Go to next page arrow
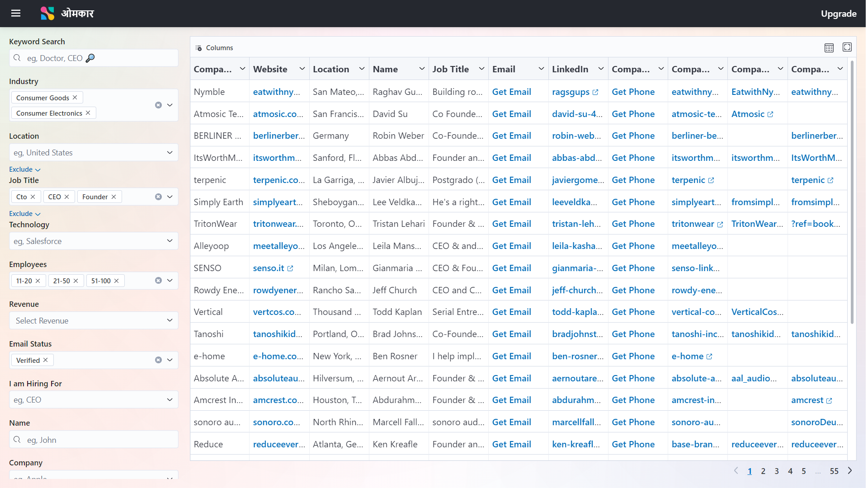Screen dimensions: 868x488 pyautogui.click(x=850, y=470)
